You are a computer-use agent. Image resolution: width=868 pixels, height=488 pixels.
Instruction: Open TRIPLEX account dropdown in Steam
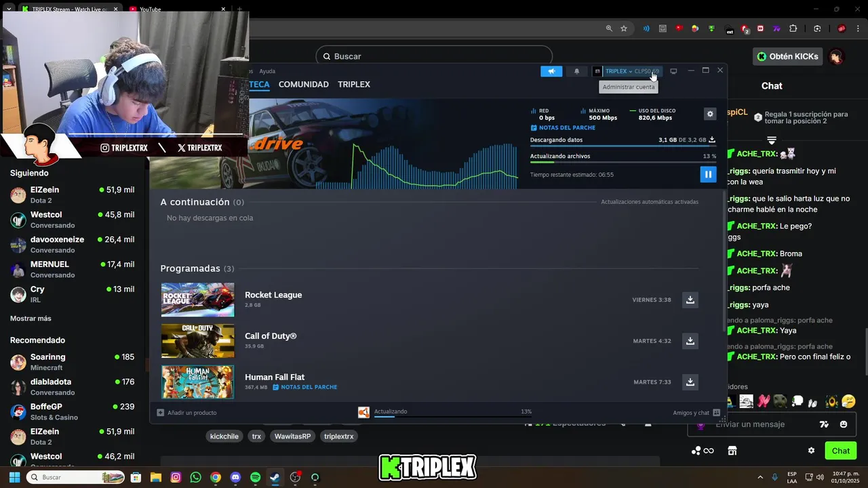click(626, 71)
